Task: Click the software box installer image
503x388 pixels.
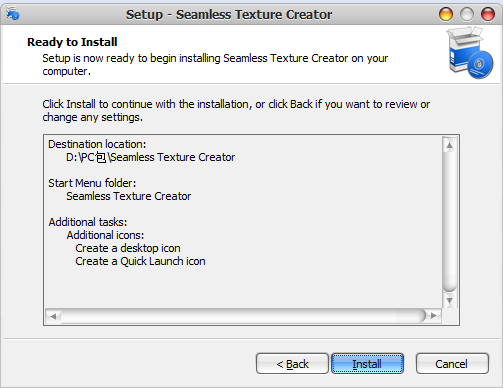Action: point(470,53)
